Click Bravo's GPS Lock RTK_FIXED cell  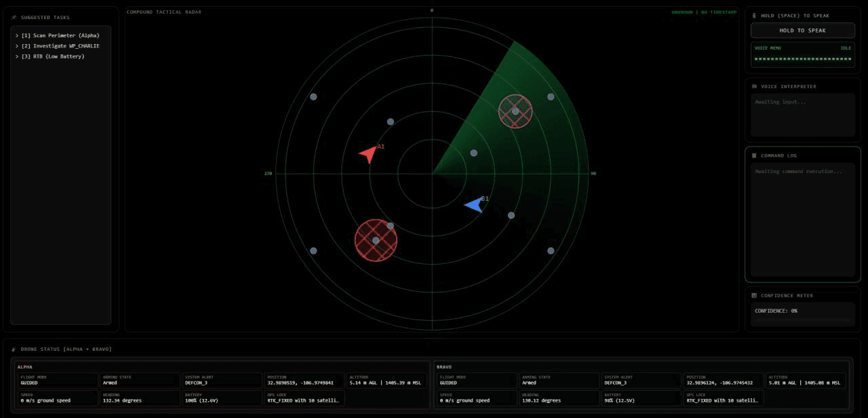(724, 398)
